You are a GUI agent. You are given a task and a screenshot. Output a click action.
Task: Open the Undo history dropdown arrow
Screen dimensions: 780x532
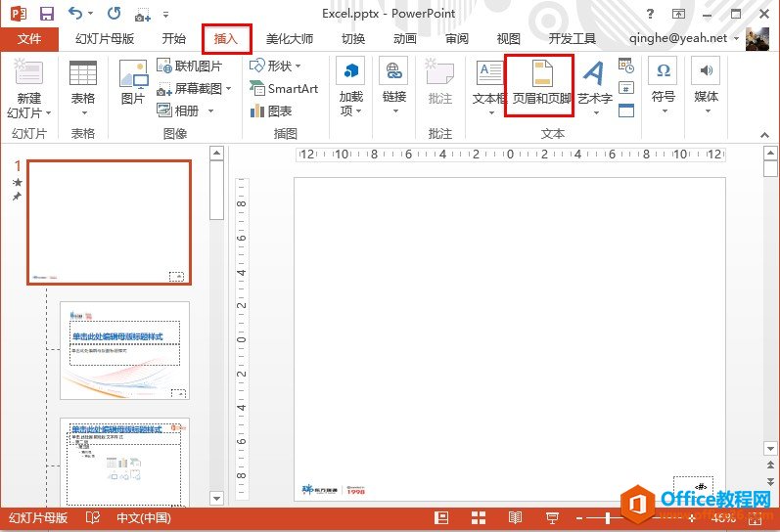91,14
